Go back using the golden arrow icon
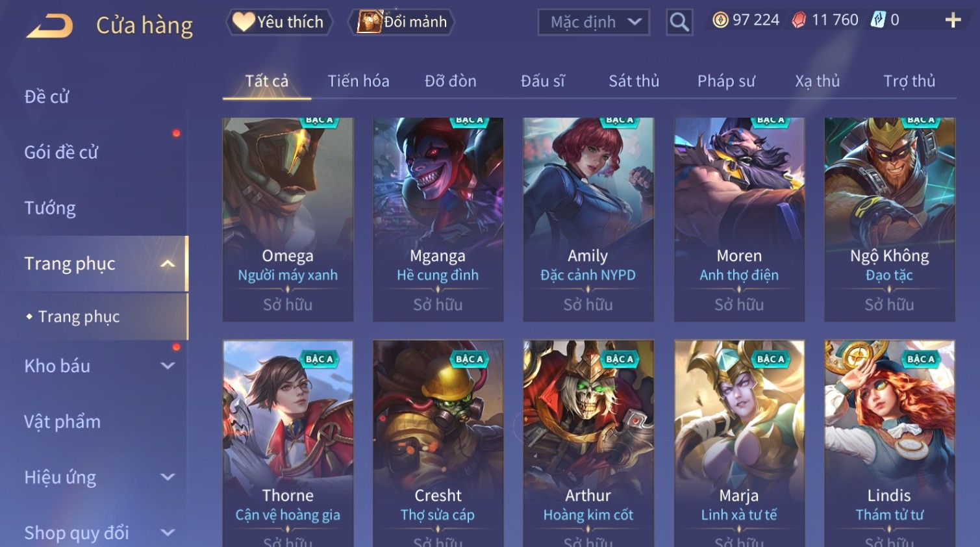This screenshot has width=980, height=547. tap(49, 26)
